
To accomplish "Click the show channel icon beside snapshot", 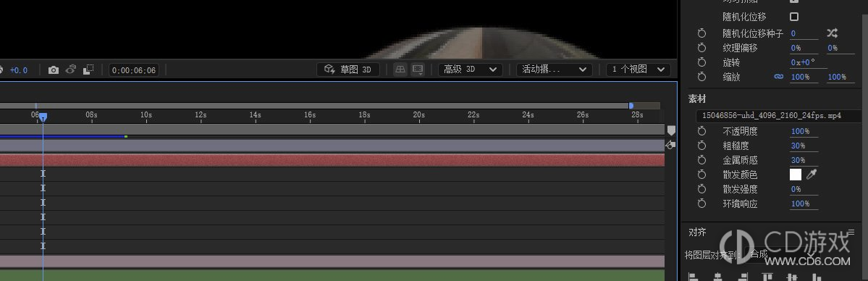I will pos(88,70).
